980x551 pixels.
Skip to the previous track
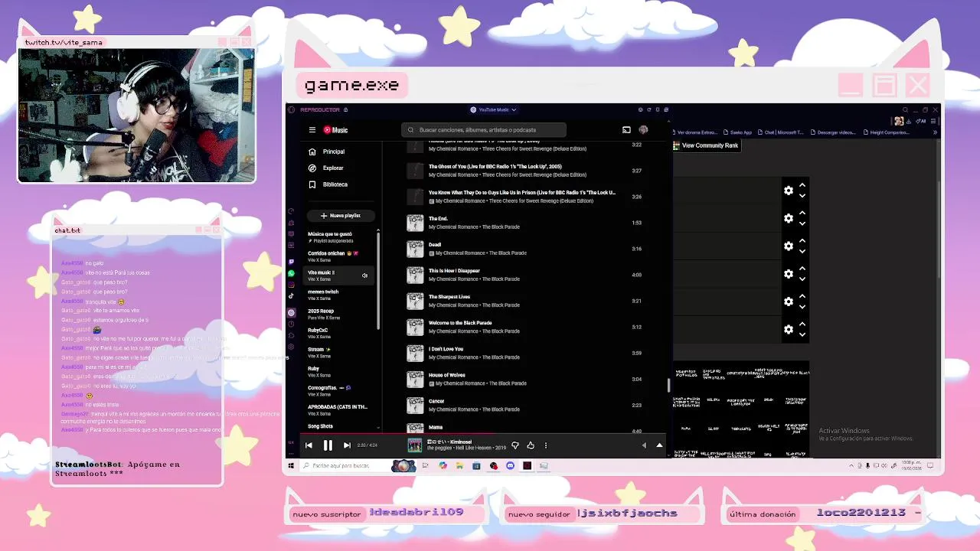coord(309,445)
